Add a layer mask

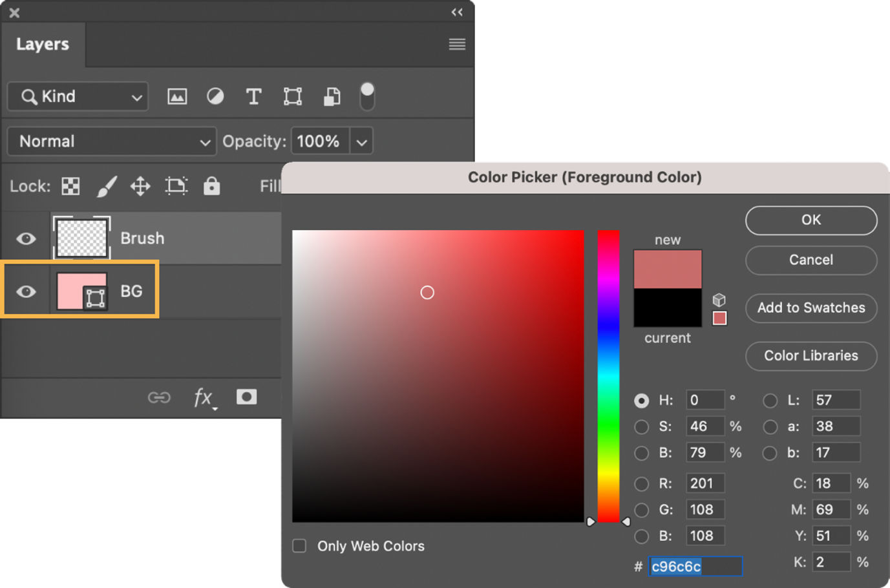(x=246, y=397)
